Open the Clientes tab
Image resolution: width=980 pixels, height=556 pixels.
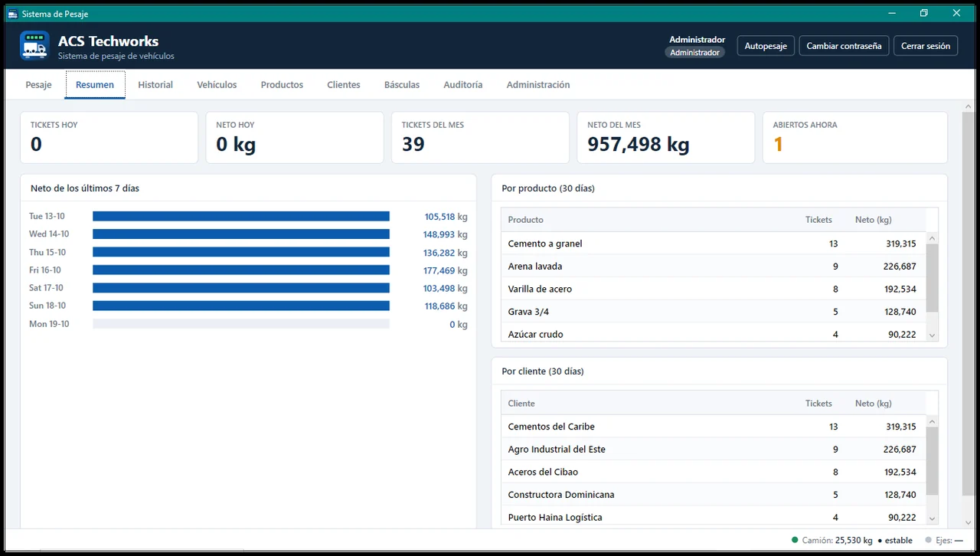point(344,85)
